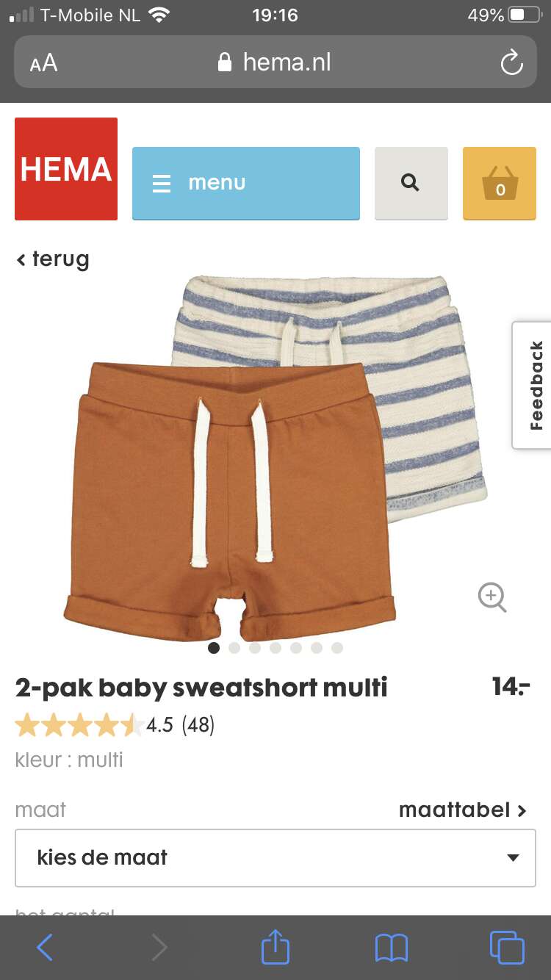Zoom product image with magnifier plus icon
Image resolution: width=551 pixels, height=980 pixels.
(492, 597)
